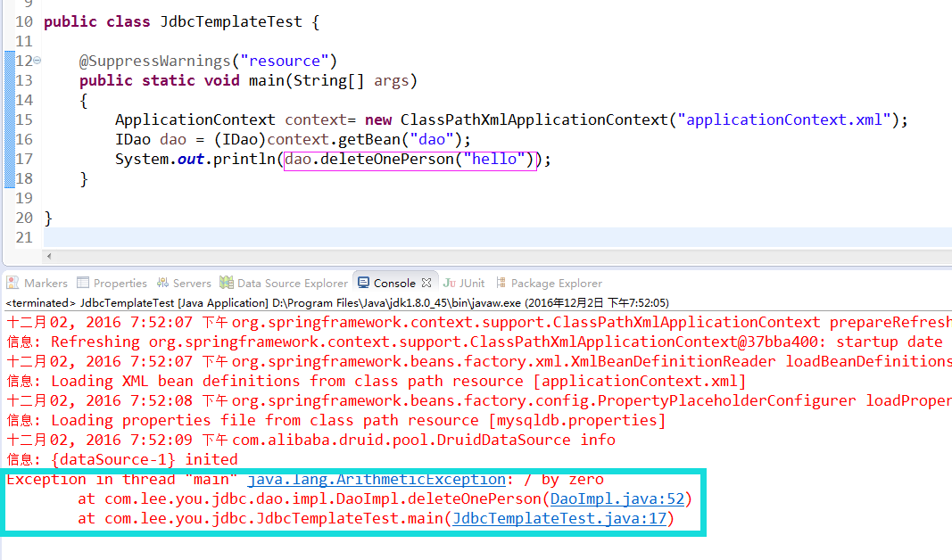
Task: Click the Properties view icon
Action: click(x=83, y=283)
